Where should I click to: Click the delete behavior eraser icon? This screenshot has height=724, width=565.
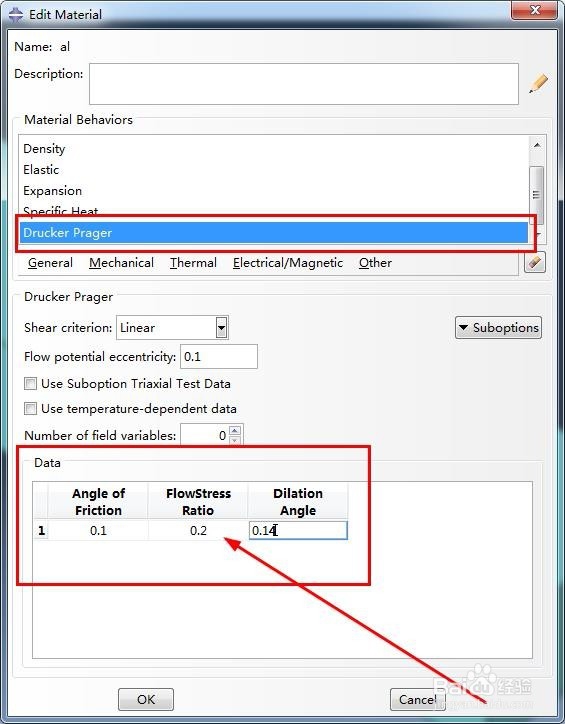[535, 263]
